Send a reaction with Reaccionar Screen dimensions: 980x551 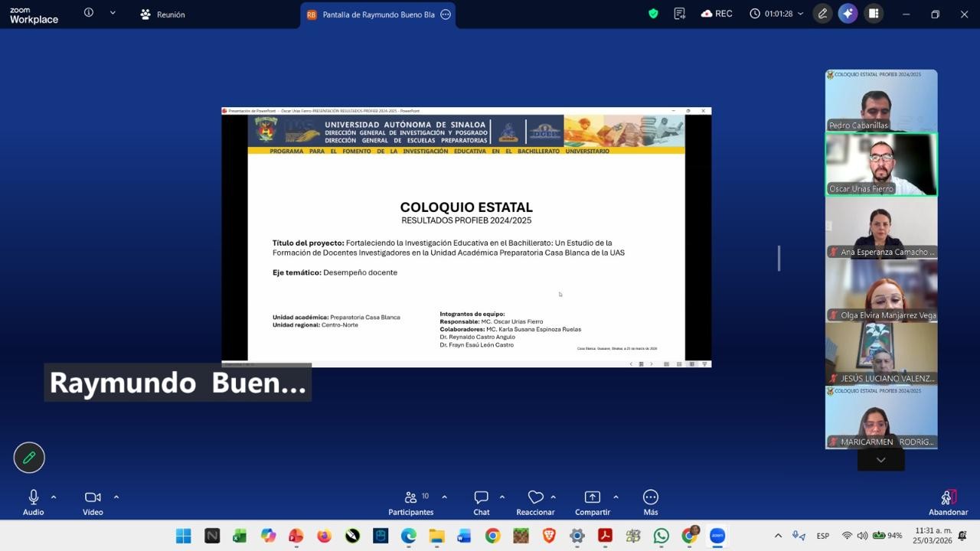click(535, 501)
